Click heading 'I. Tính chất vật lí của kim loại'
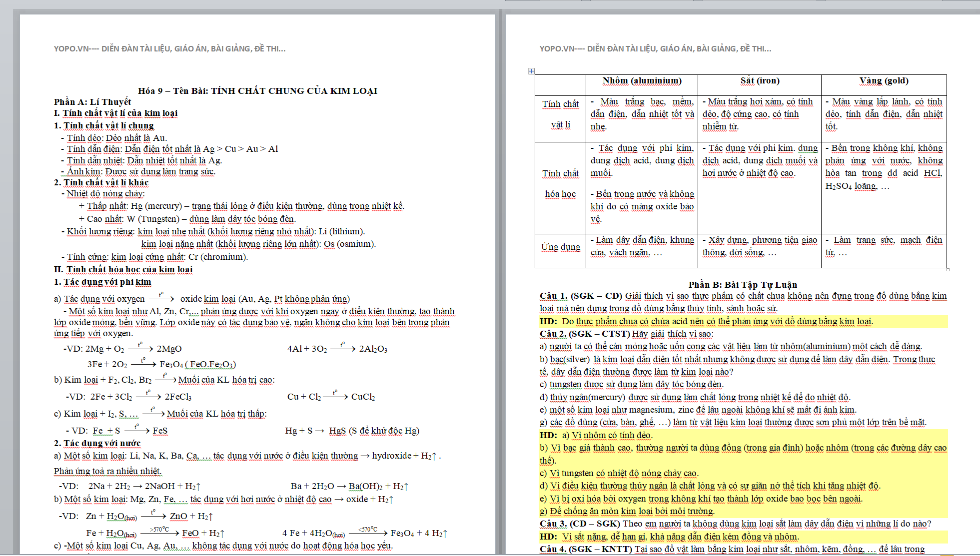The width and height of the screenshot is (980, 556). pyautogui.click(x=116, y=113)
